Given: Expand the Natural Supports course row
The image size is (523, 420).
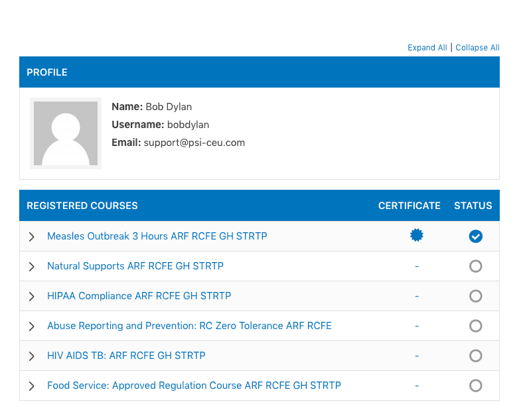Looking at the screenshot, I should click(x=32, y=267).
